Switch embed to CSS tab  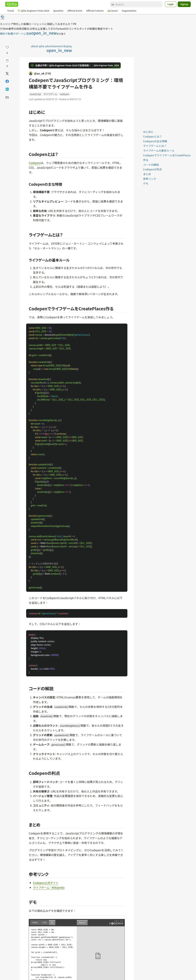click(45, 923)
